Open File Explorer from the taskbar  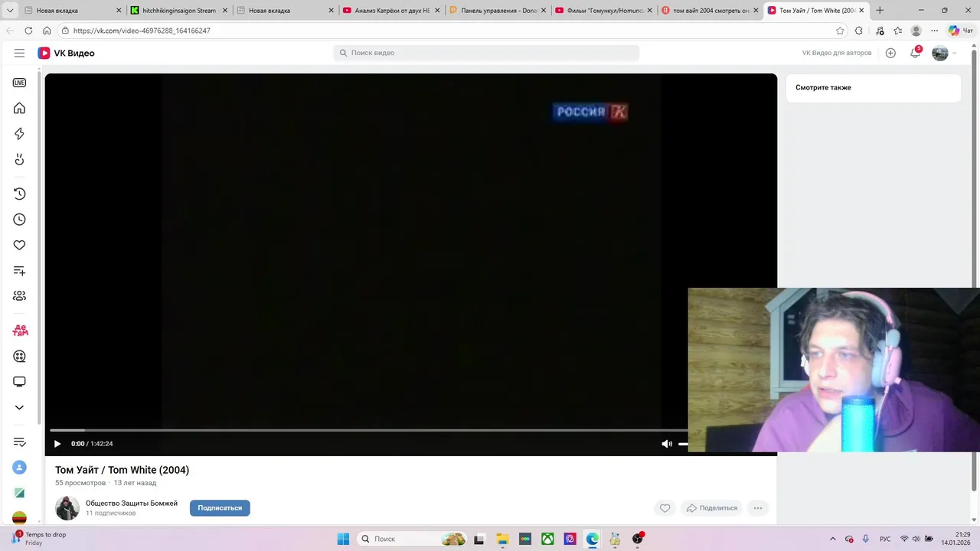point(502,539)
